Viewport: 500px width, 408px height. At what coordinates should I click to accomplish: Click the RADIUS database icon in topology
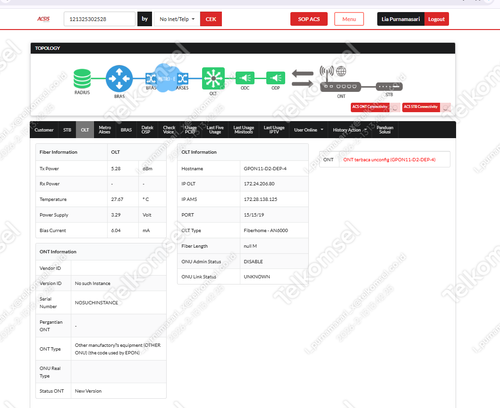pos(82,79)
